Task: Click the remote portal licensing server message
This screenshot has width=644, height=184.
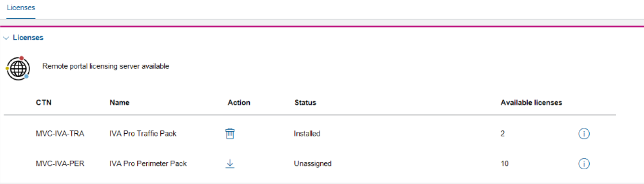Action: click(105, 67)
